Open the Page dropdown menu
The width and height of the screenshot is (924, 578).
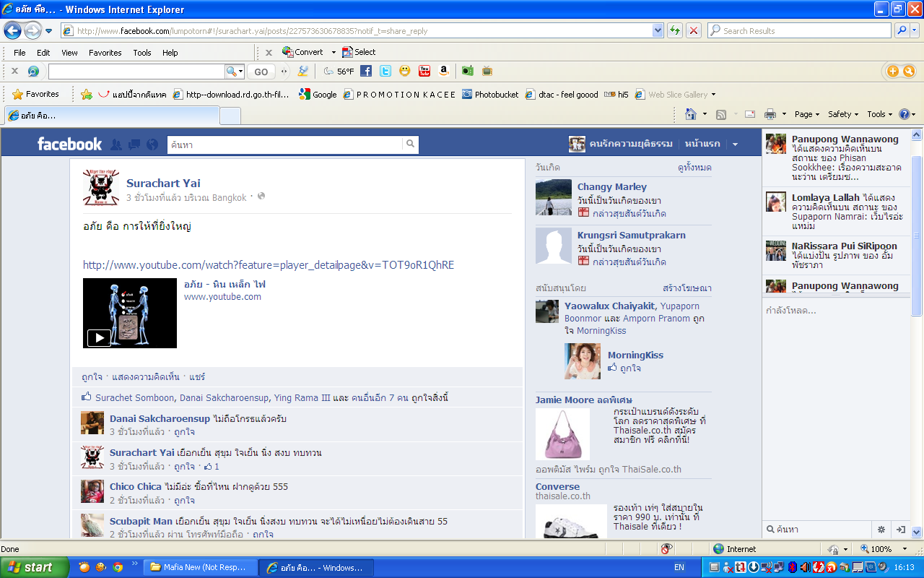[807, 114]
